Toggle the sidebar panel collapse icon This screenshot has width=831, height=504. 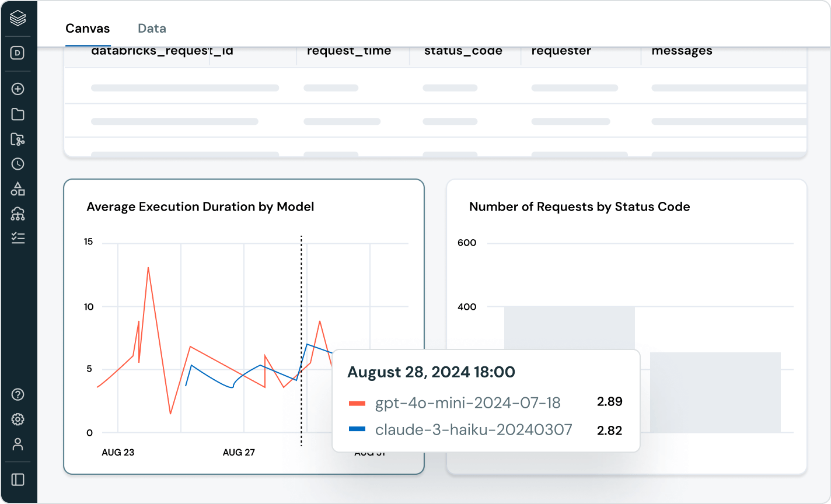[18, 480]
